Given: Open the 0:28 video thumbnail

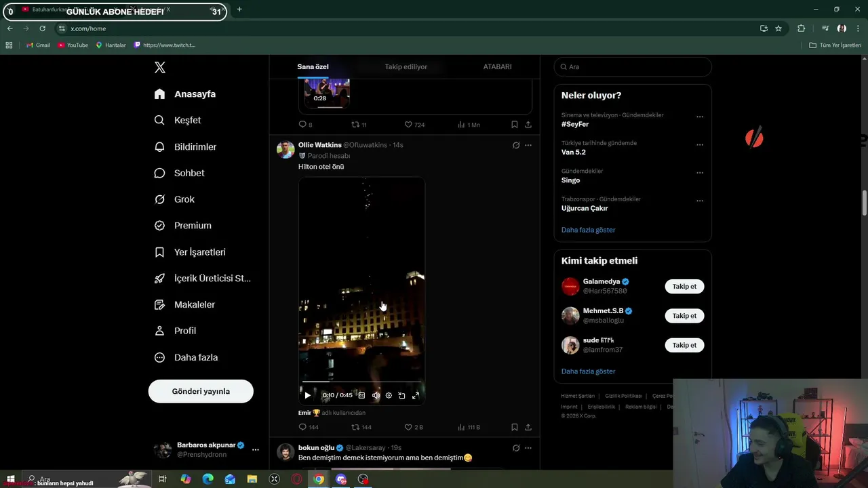Looking at the screenshot, I should click(x=326, y=93).
